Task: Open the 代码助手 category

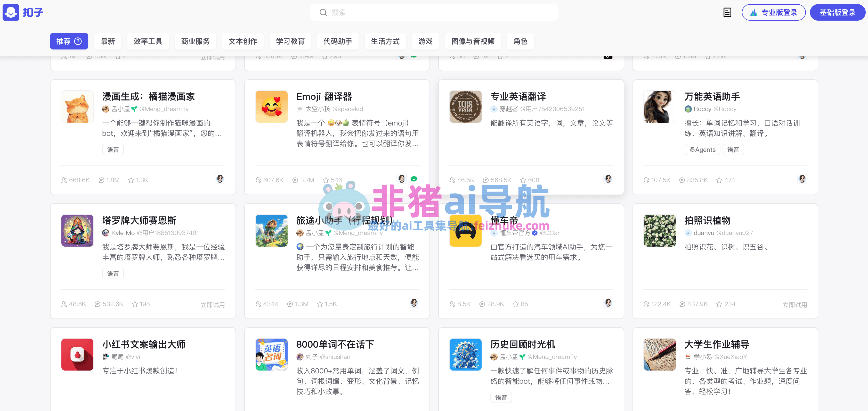Action: (338, 41)
